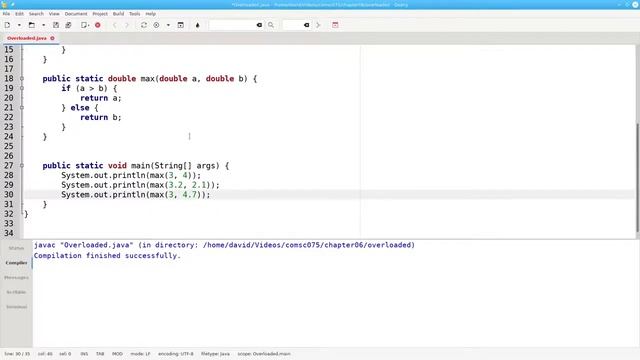Collapse the fold at line 18 max method

coord(22,78)
